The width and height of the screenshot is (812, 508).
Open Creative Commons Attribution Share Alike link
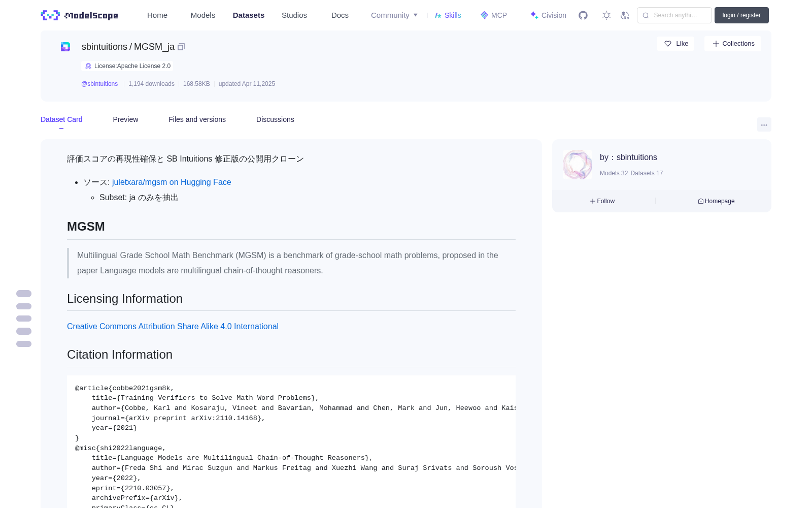173,326
